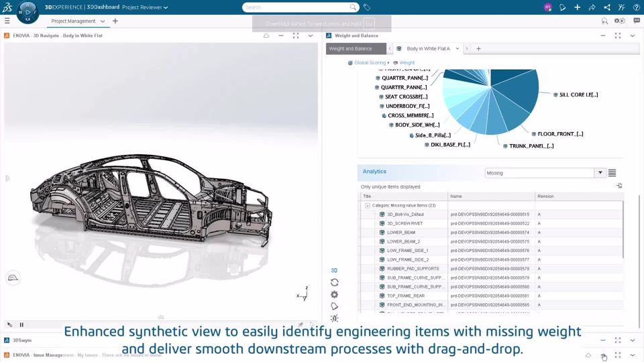Maximize the Weight and Balance widget
Image resolution: width=644 pixels, height=362 pixels.
[618, 36]
